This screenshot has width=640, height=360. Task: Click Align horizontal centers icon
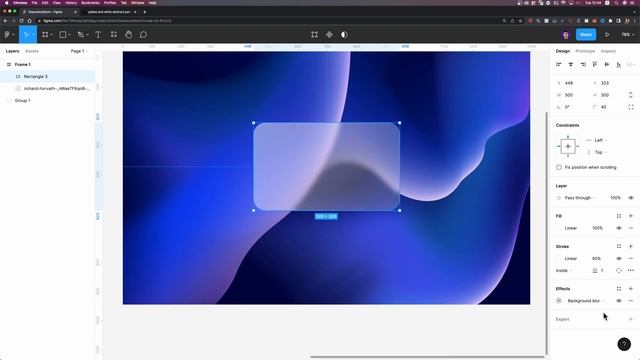[x=571, y=64]
